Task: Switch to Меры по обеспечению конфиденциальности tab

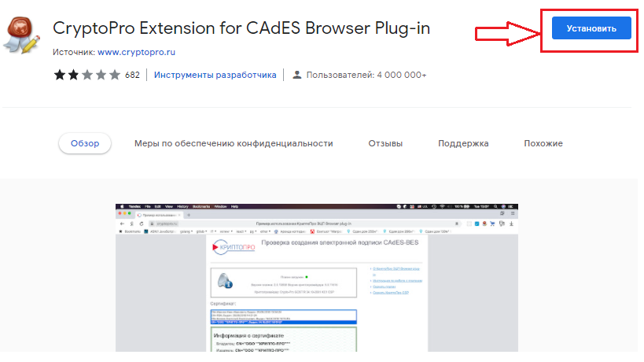Action: click(x=234, y=143)
